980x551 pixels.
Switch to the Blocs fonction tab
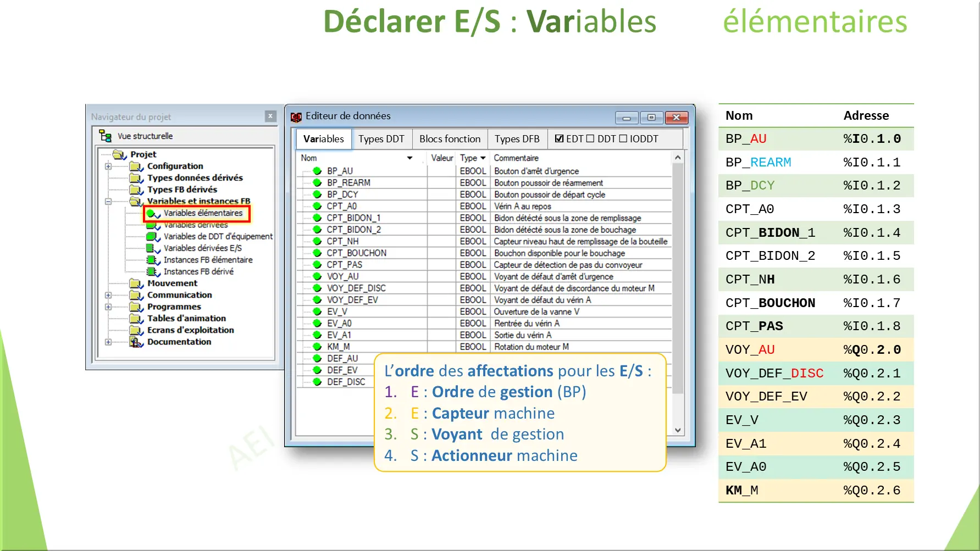click(450, 139)
